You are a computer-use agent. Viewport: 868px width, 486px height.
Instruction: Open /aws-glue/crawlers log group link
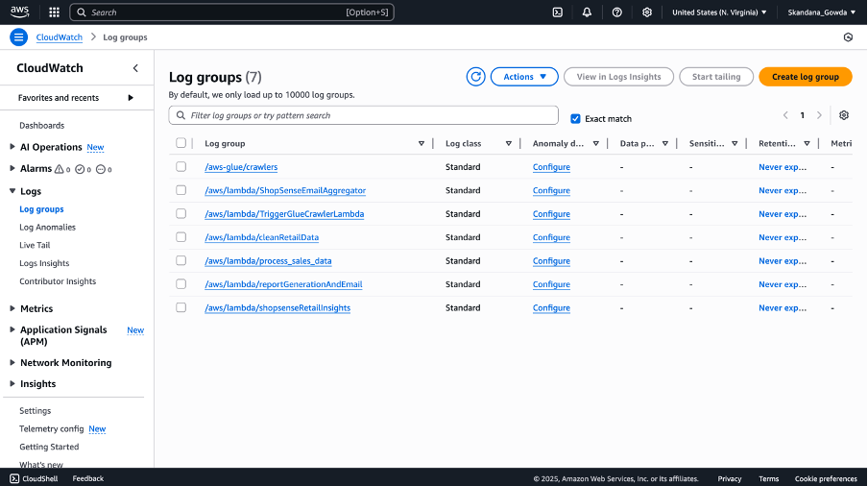click(241, 167)
